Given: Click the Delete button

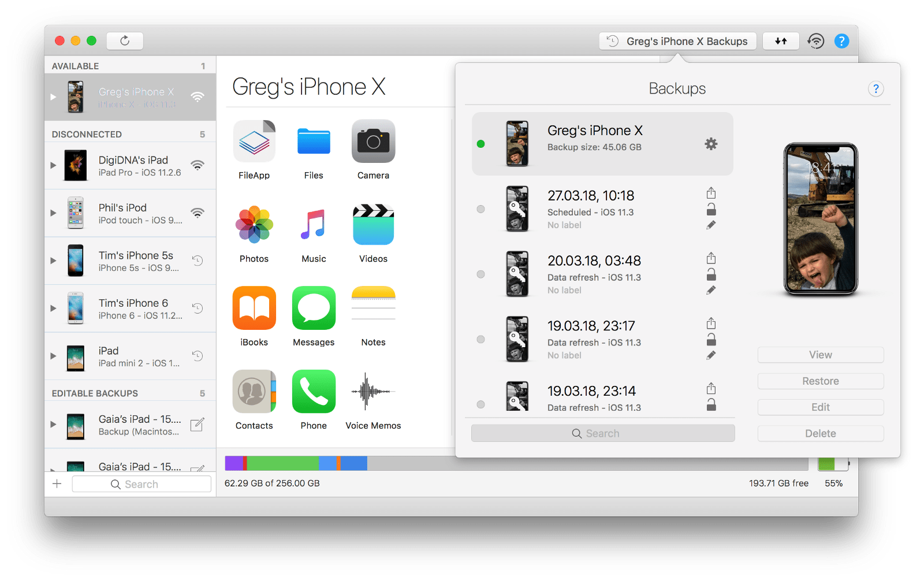Looking at the screenshot, I should pyautogui.click(x=821, y=434).
